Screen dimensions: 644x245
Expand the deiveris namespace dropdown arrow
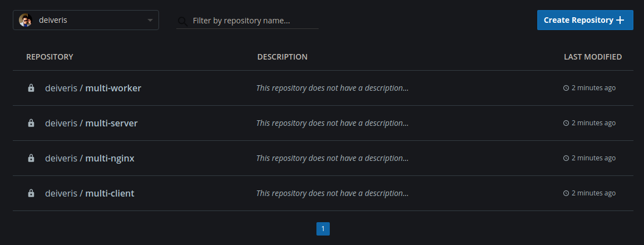[x=150, y=20]
